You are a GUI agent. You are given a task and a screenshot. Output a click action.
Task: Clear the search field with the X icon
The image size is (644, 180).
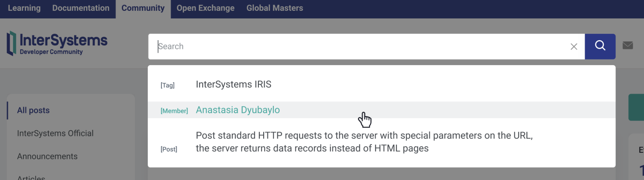[x=574, y=47]
